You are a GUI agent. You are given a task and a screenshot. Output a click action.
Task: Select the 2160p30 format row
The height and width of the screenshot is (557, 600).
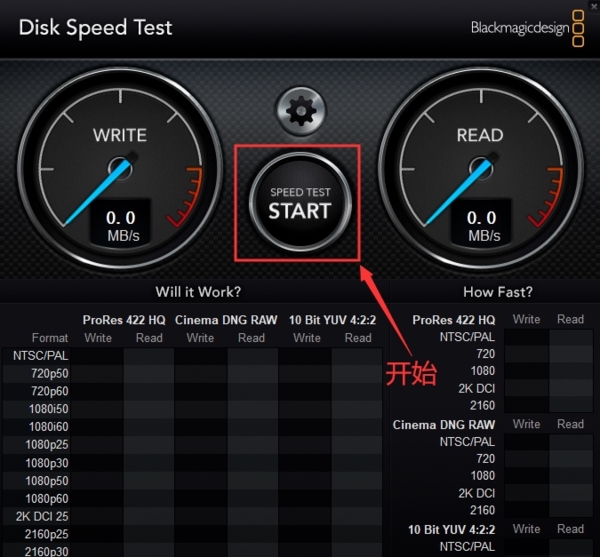tap(192, 551)
